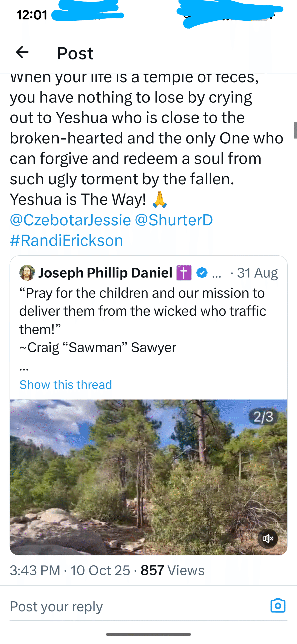
Task: Click the praying hands emoji
Action: (160, 199)
